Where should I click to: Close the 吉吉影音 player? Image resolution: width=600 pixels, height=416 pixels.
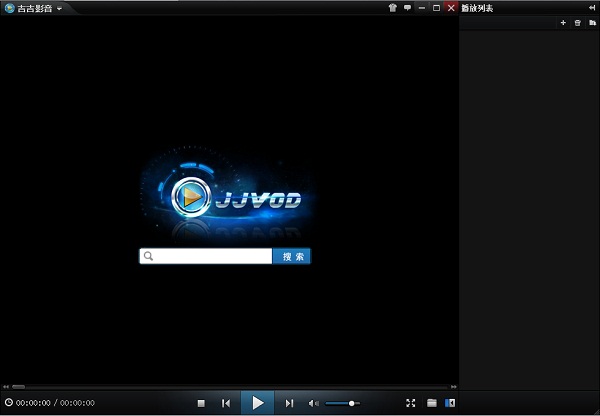coord(451,8)
